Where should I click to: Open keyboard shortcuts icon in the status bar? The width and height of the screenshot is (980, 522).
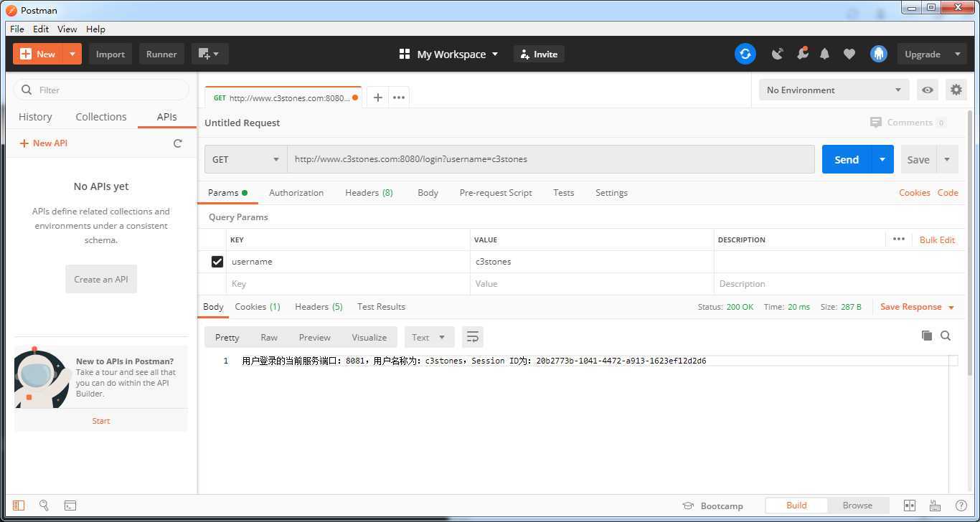[935, 506]
